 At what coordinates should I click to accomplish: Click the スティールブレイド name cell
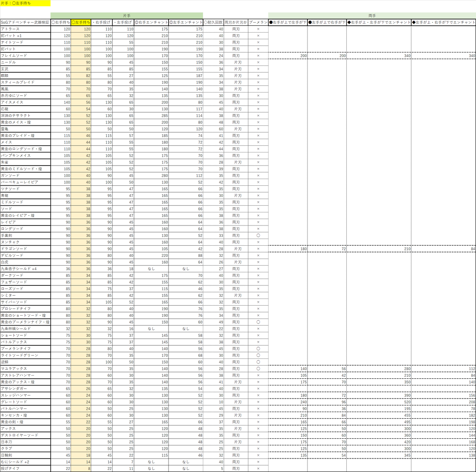click(25, 82)
